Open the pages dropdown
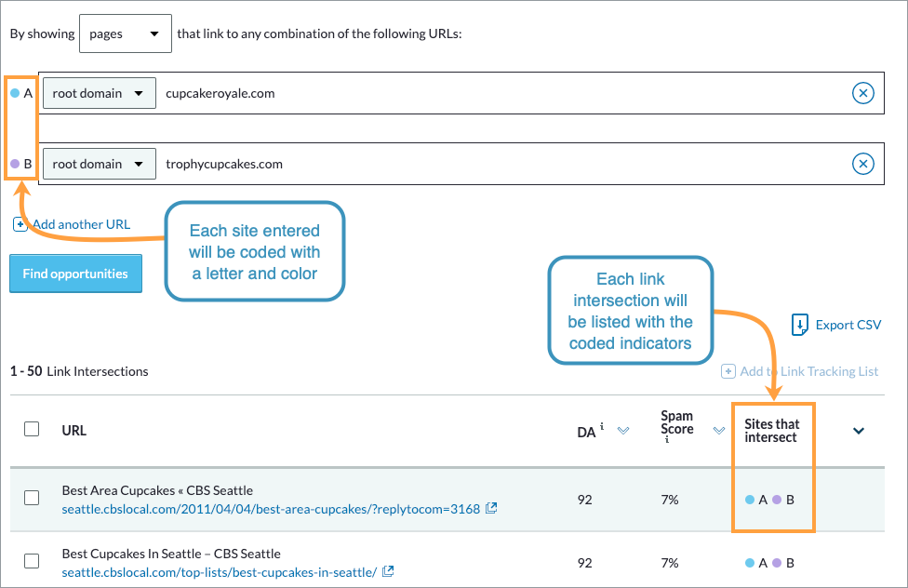The height and width of the screenshot is (588, 908). coord(126,33)
